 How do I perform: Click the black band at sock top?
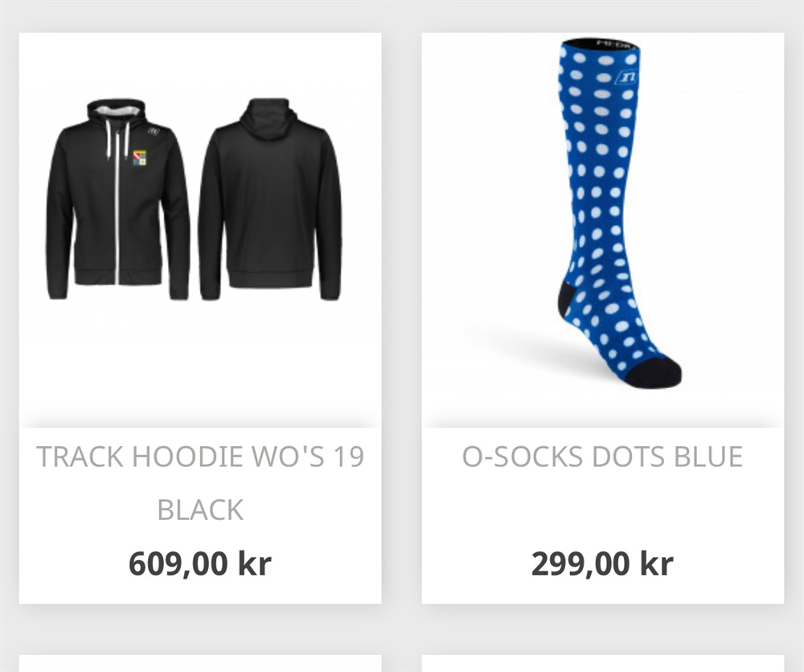point(601,43)
